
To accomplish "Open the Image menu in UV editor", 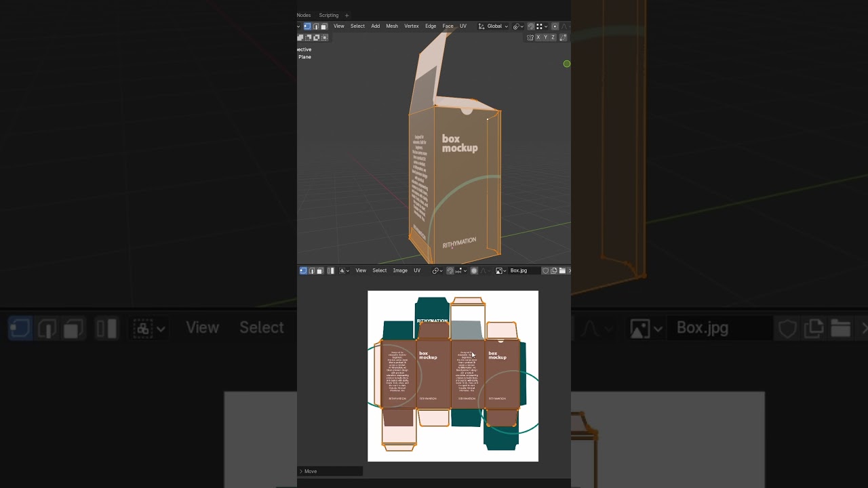I will click(x=400, y=270).
